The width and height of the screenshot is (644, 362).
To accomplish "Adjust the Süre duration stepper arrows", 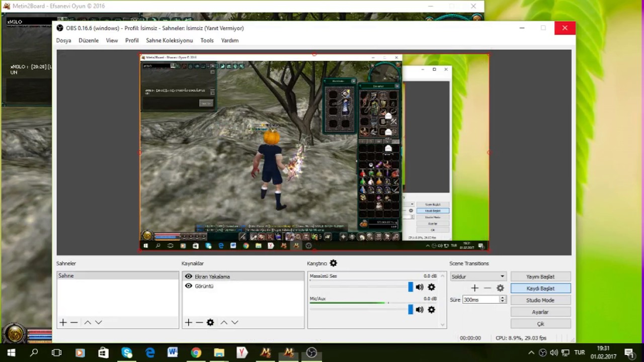I will [502, 300].
